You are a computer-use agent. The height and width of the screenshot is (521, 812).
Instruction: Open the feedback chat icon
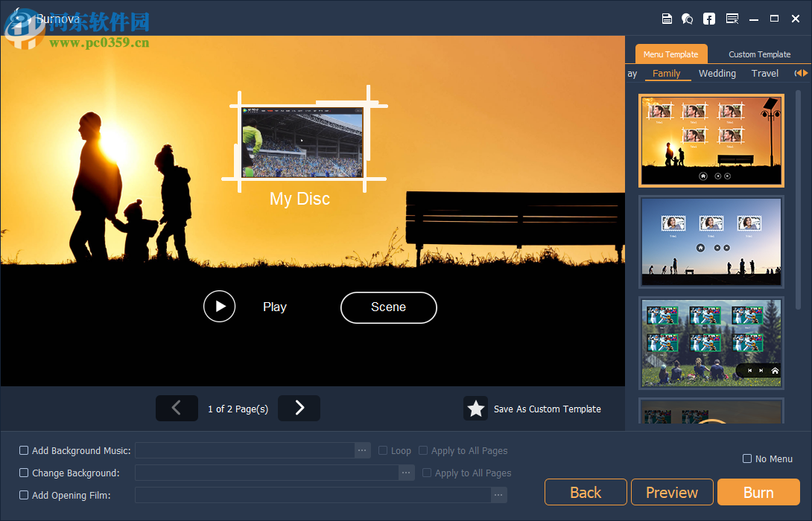[x=687, y=19]
